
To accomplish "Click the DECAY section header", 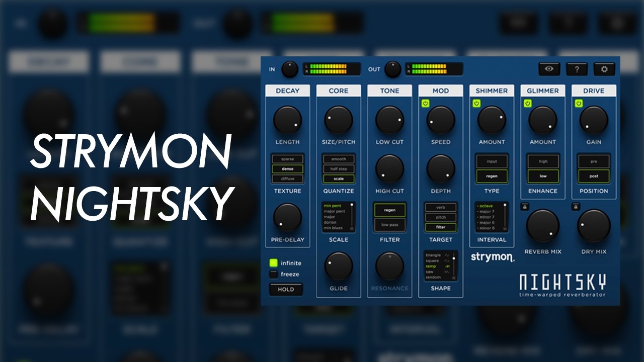I will 287,90.
